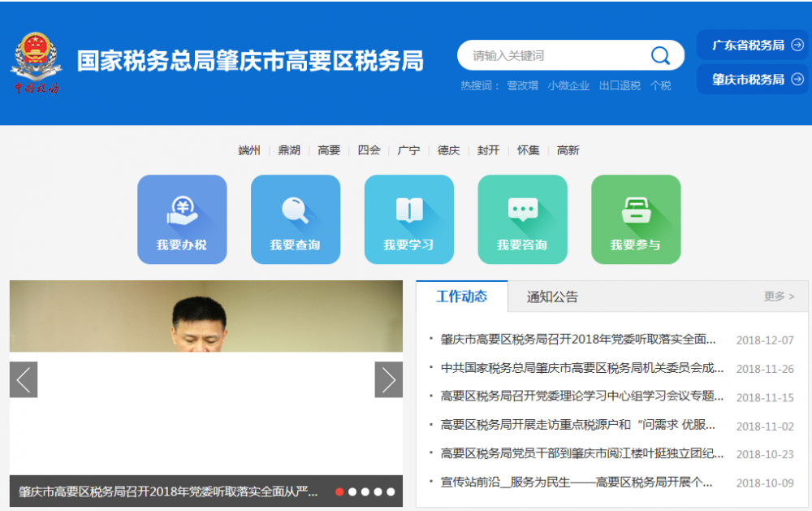Viewport: 812px width, 511px height.
Task: Click inside the keyword search box
Action: (x=552, y=54)
